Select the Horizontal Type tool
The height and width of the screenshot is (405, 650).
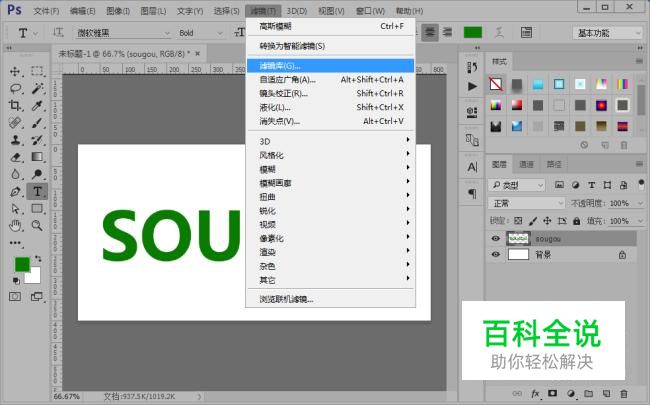click(x=37, y=192)
